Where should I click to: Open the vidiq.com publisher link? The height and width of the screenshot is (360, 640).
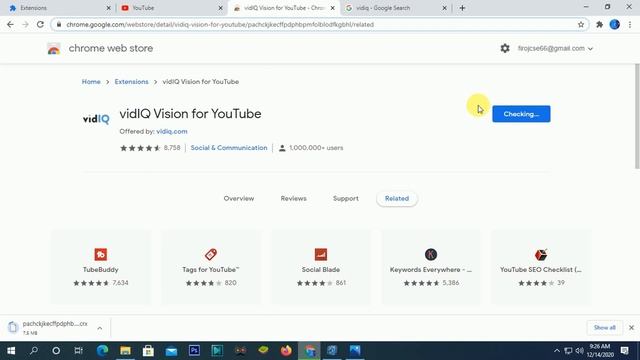[171, 131]
